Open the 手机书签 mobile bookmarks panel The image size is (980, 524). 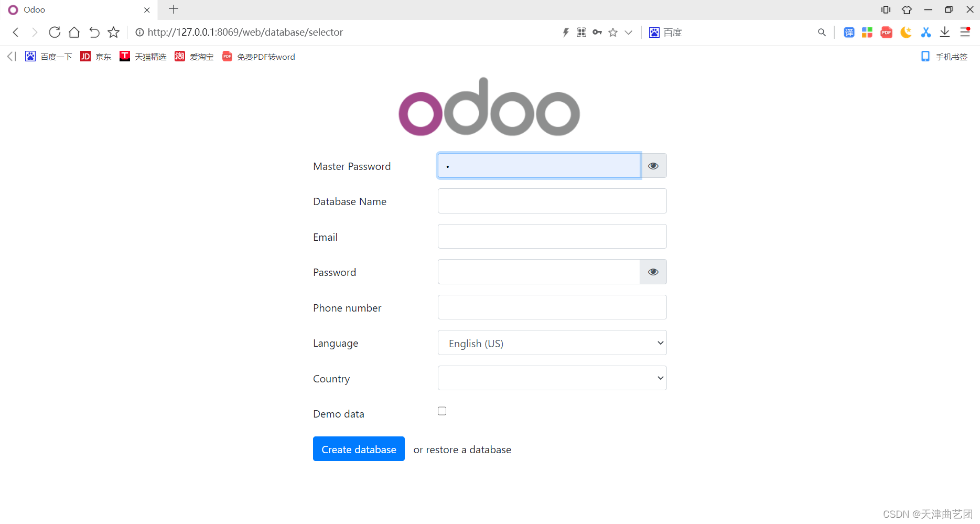pos(944,56)
